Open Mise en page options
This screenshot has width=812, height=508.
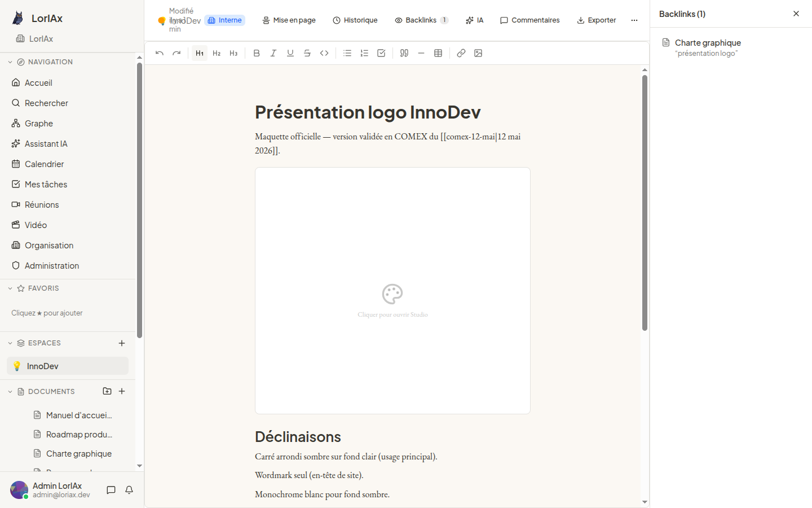pyautogui.click(x=289, y=20)
